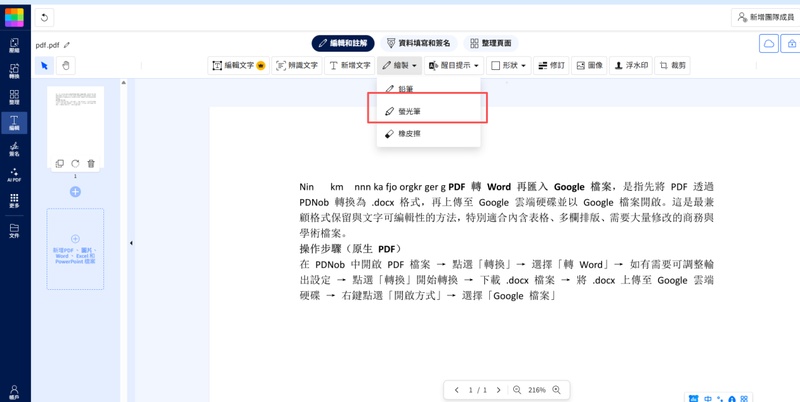Click the 216% zoom level value
Screen dimensions: 800x402
tap(537, 390)
